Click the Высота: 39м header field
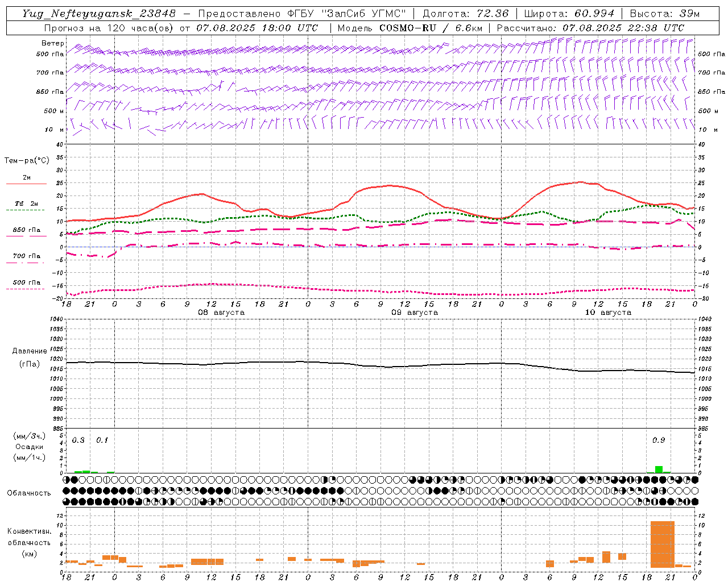This screenshot has width=728, height=582. click(665, 14)
